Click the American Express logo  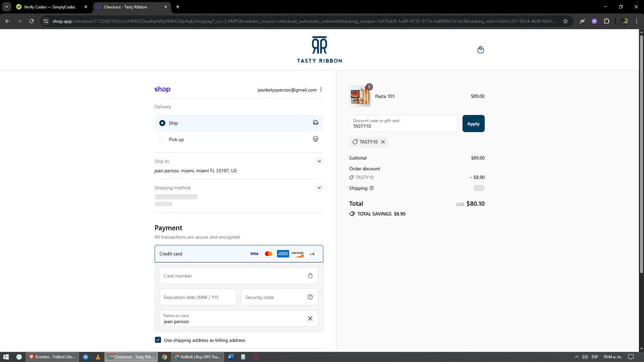283,253
